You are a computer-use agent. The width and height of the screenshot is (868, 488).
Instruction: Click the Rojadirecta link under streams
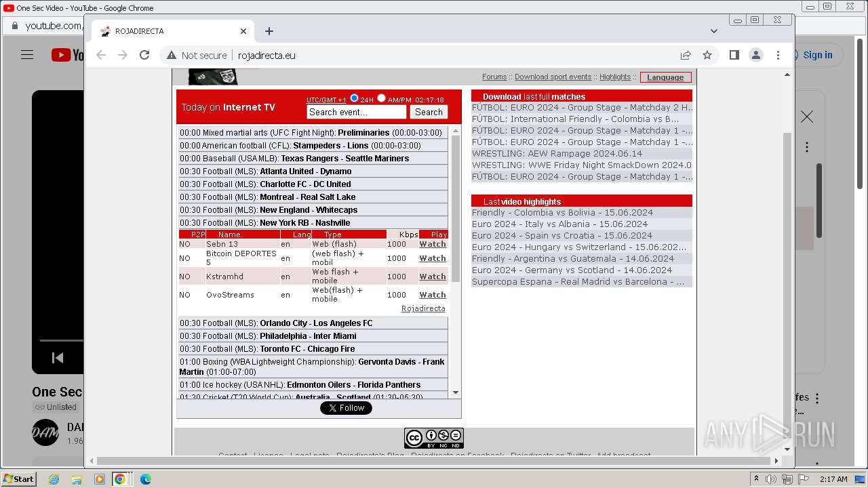pyautogui.click(x=423, y=308)
